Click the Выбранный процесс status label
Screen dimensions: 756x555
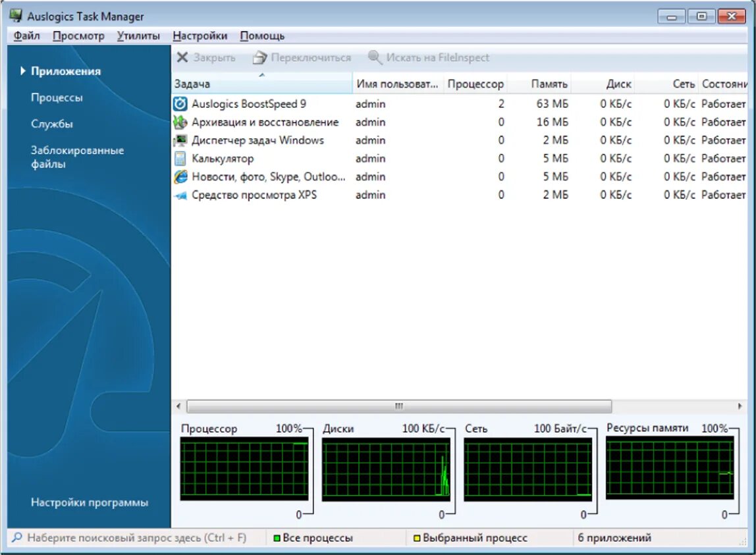pyautogui.click(x=475, y=538)
